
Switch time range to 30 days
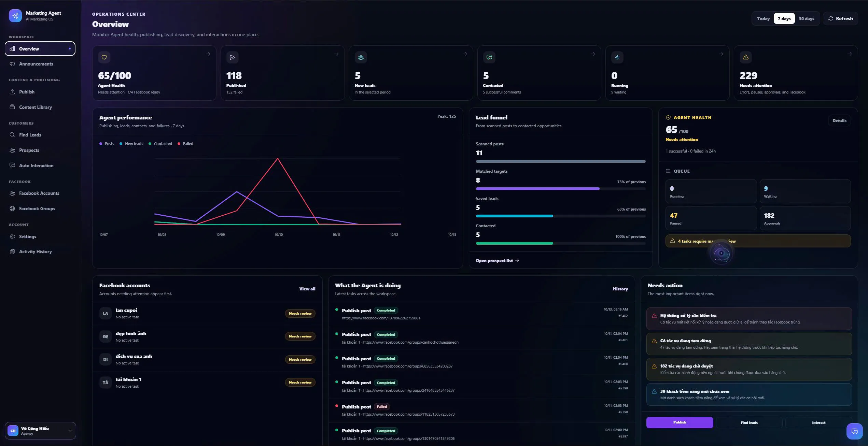coord(807,18)
